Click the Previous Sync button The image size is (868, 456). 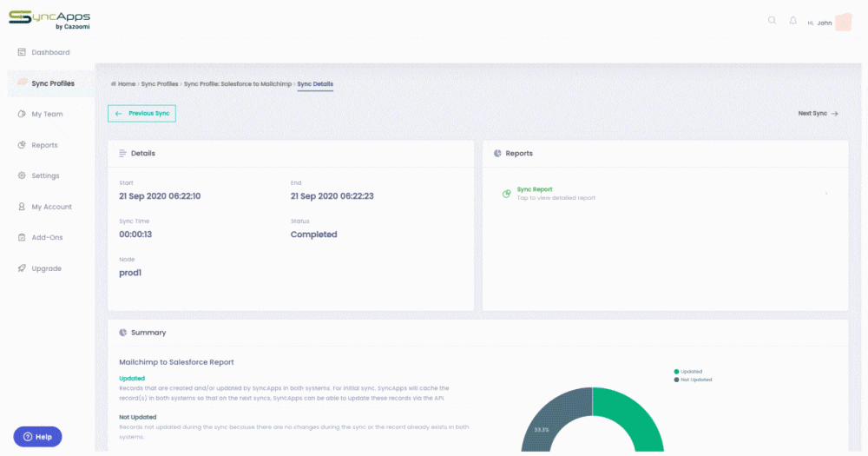(x=141, y=113)
